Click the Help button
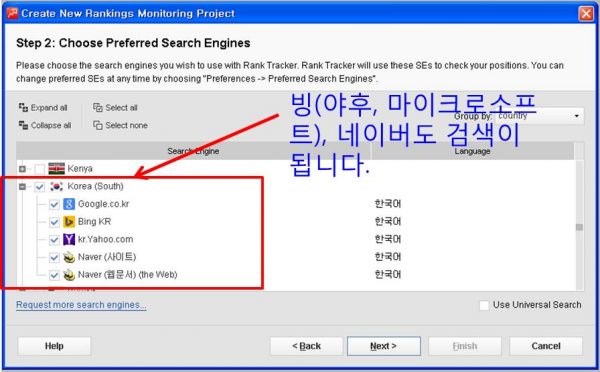 (x=54, y=346)
